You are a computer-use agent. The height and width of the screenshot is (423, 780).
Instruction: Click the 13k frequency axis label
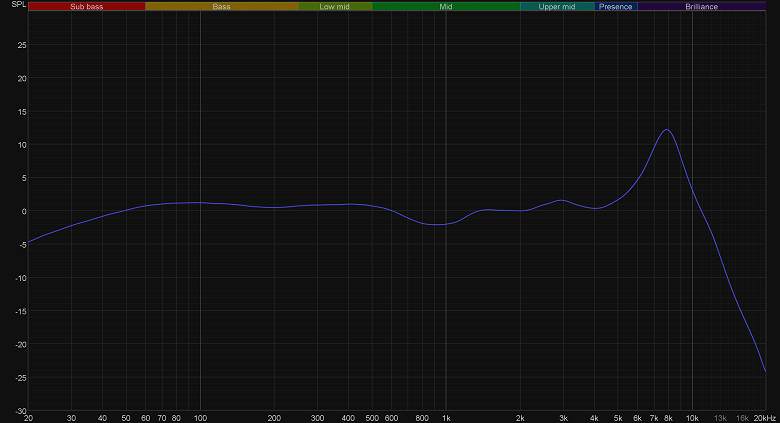click(720, 419)
